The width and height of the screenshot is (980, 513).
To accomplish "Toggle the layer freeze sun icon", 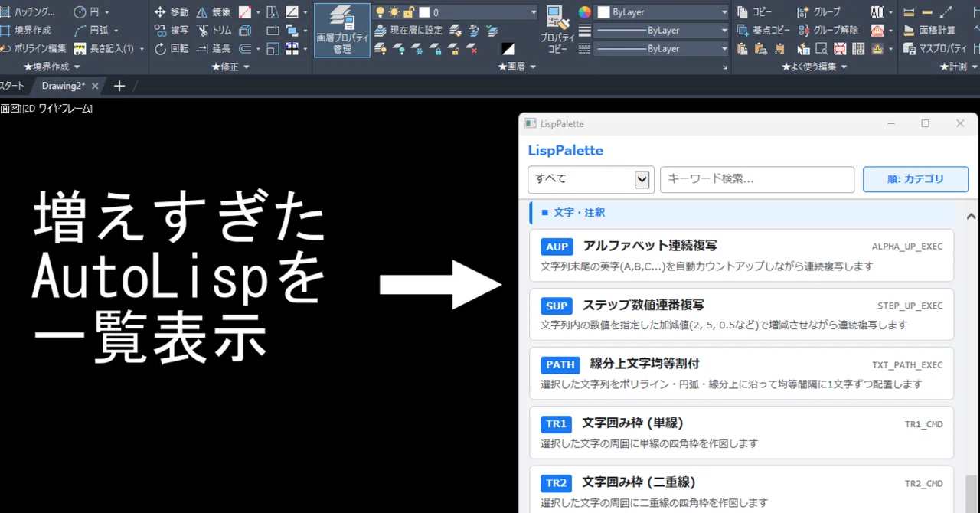I will 394,12.
